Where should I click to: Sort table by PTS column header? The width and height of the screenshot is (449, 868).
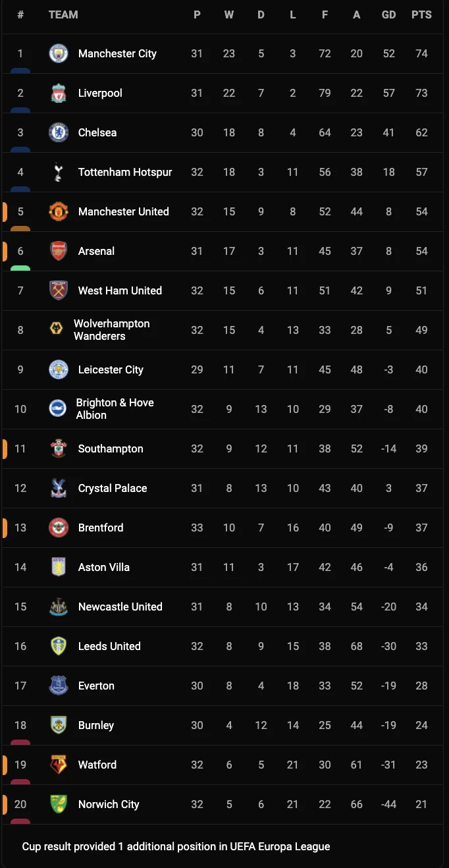(x=421, y=14)
